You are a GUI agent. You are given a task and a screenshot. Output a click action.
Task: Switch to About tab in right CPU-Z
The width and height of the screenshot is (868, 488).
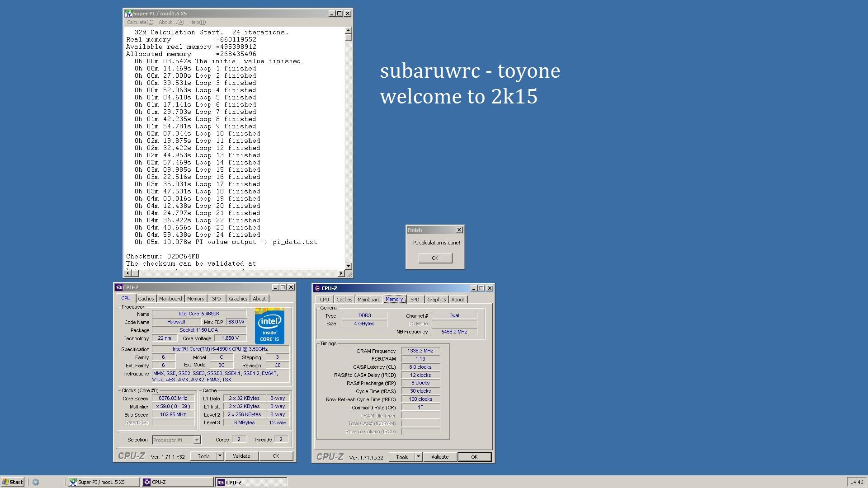tap(458, 300)
